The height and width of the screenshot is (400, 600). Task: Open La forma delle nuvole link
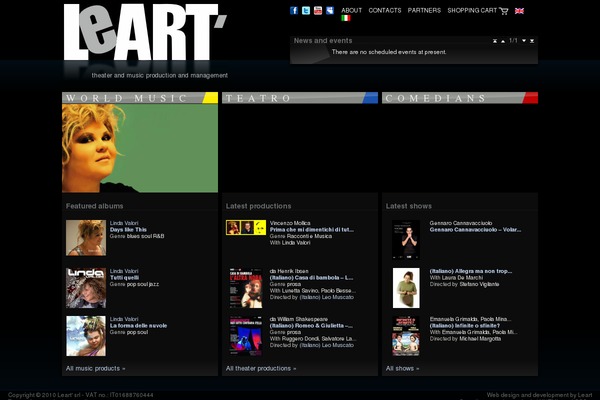[x=139, y=326]
